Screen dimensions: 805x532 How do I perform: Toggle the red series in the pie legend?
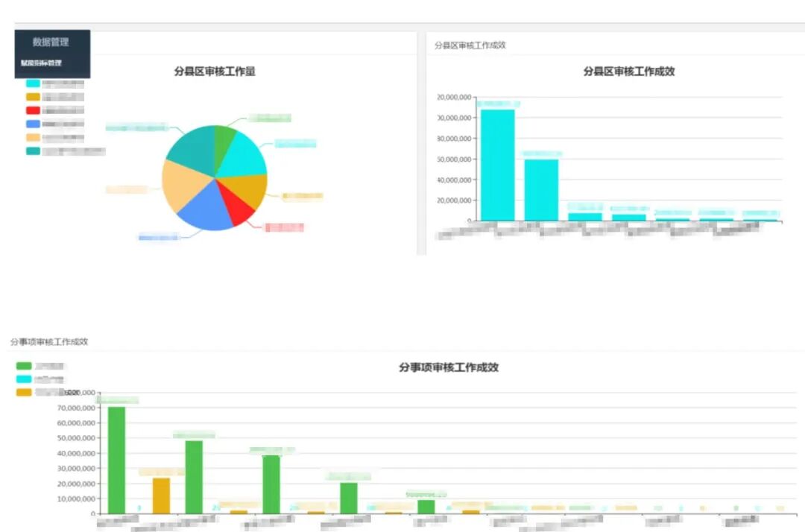point(33,110)
